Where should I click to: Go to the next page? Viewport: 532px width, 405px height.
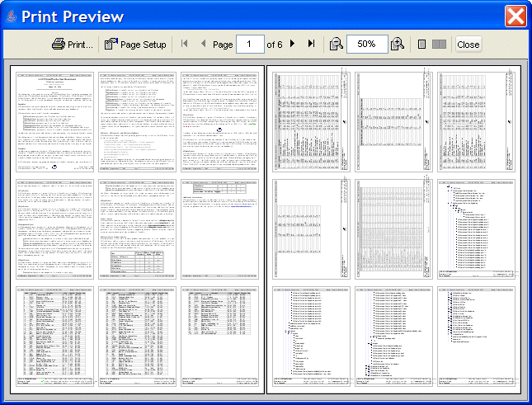coord(293,44)
